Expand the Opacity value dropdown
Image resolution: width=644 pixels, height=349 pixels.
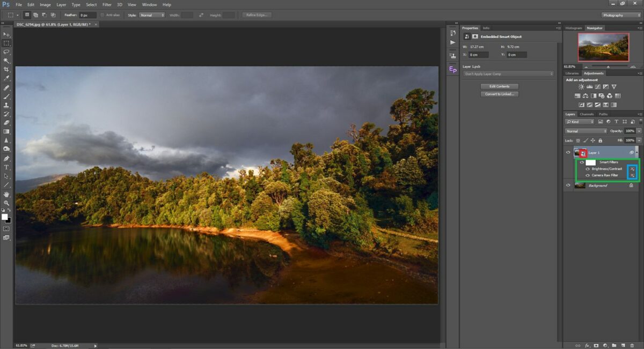pos(638,131)
